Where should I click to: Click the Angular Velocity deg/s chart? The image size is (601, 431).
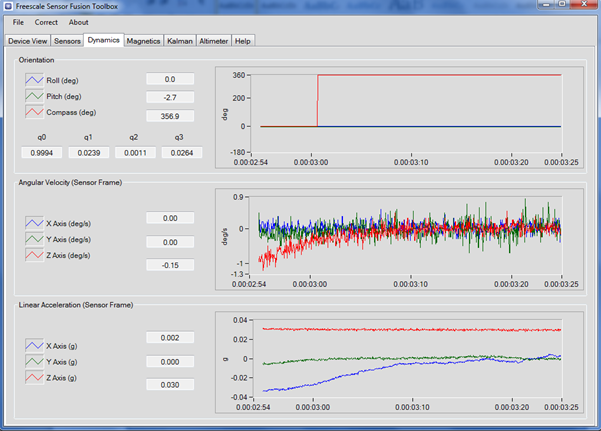[x=399, y=239]
